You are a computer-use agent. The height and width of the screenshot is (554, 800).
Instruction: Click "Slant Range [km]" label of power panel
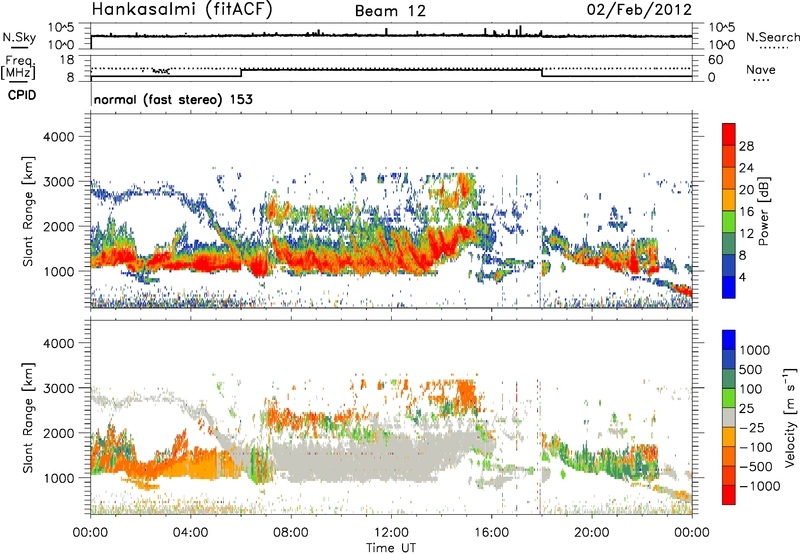coord(29,211)
